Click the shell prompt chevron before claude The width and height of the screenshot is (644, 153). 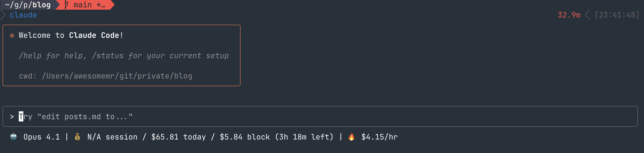[x=3, y=15]
